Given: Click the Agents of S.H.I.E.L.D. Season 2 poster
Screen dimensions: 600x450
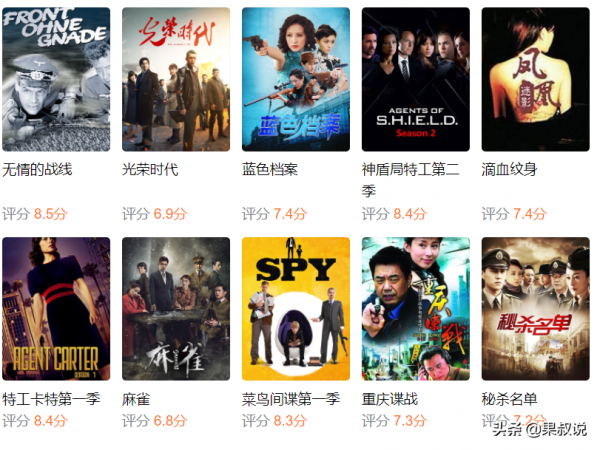Looking at the screenshot, I should [x=416, y=79].
